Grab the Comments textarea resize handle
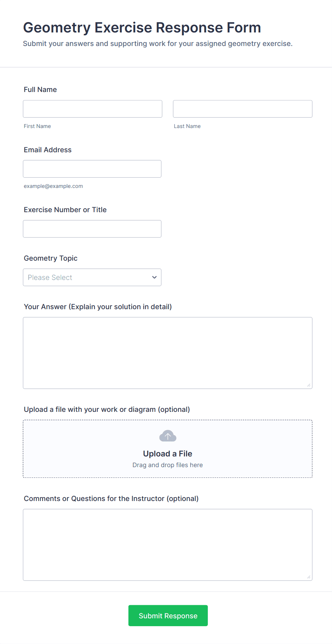Viewport: 332px width, 644px height. pos(309,577)
